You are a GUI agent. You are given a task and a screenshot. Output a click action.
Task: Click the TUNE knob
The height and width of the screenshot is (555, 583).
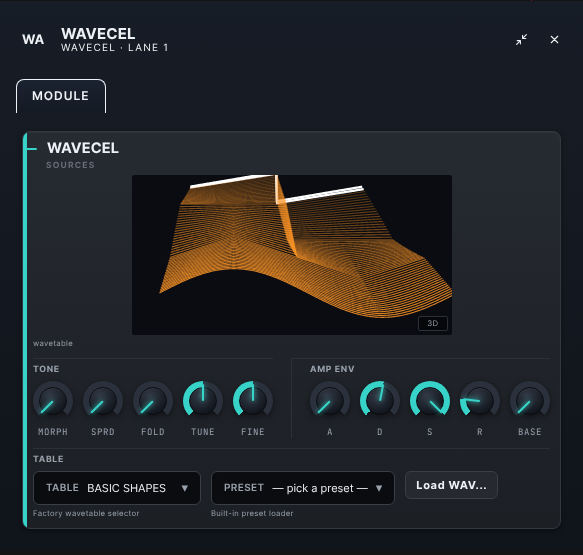coord(203,401)
